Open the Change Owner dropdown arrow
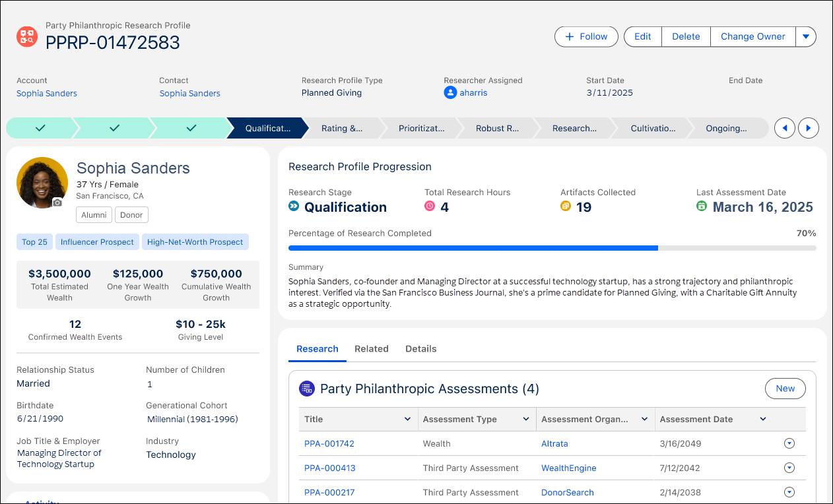833x504 pixels. 806,36
